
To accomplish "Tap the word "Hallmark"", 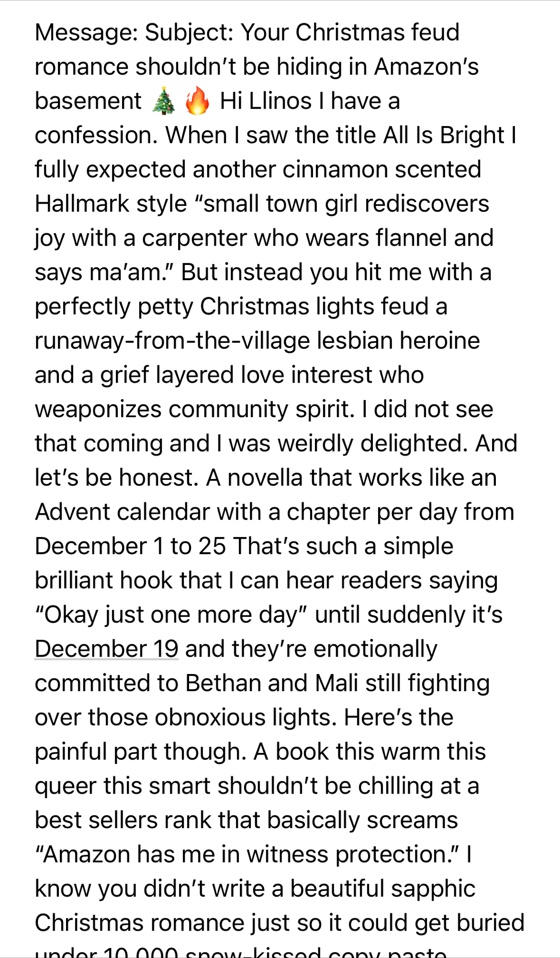I will (x=82, y=204).
